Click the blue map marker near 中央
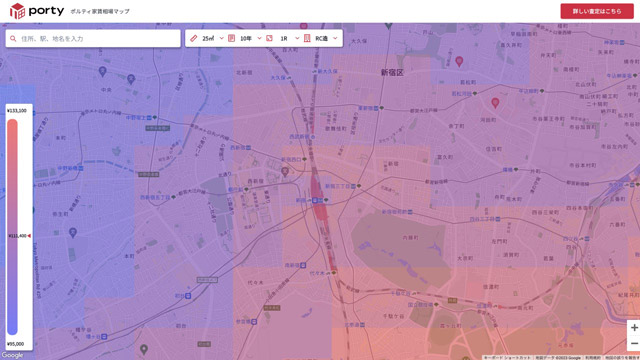Image resolution: width=640 pixels, height=360 pixels. click(102, 72)
